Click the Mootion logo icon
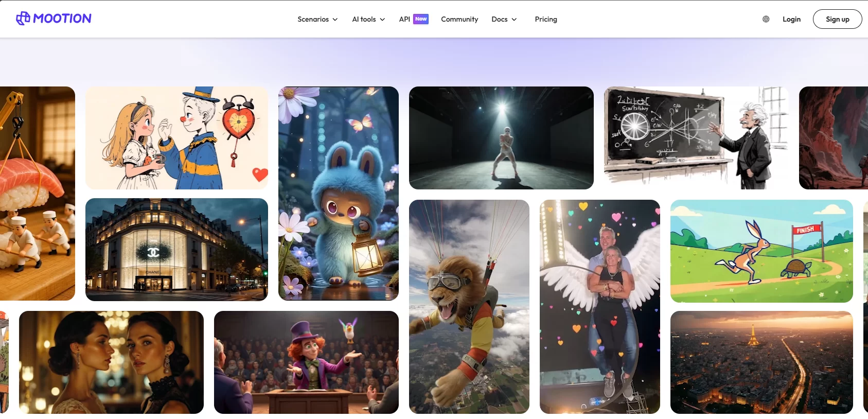 pyautogui.click(x=23, y=19)
